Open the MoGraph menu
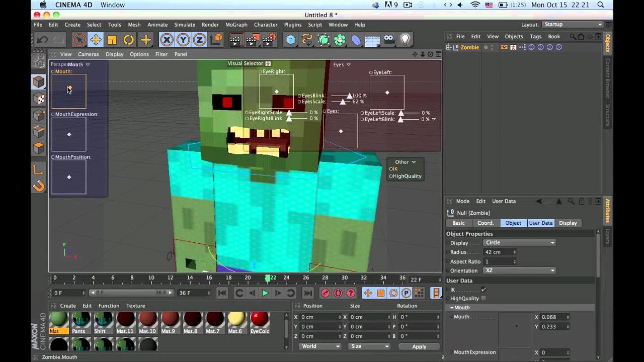Screen dimensions: 644x362 pyautogui.click(x=236, y=25)
